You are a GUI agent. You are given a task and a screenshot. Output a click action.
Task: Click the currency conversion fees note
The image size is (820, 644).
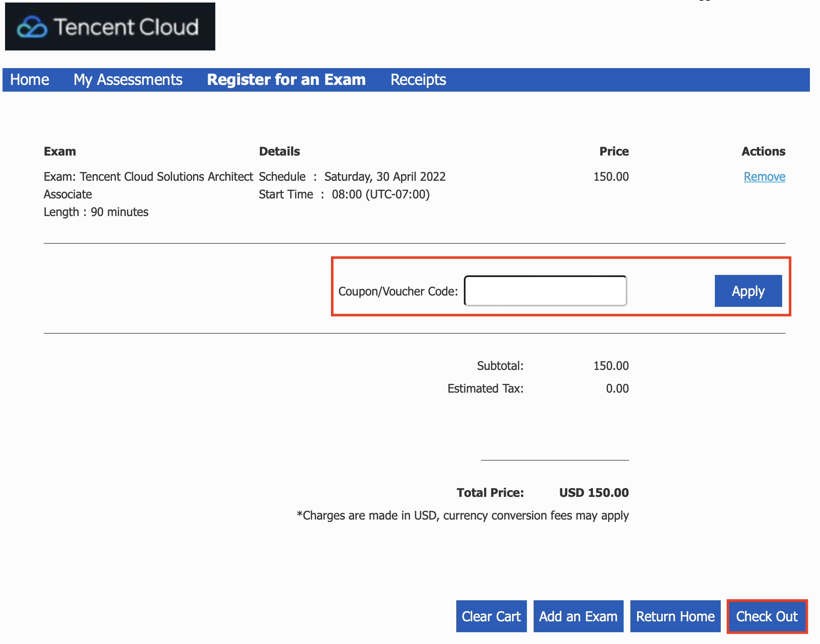[x=463, y=515]
